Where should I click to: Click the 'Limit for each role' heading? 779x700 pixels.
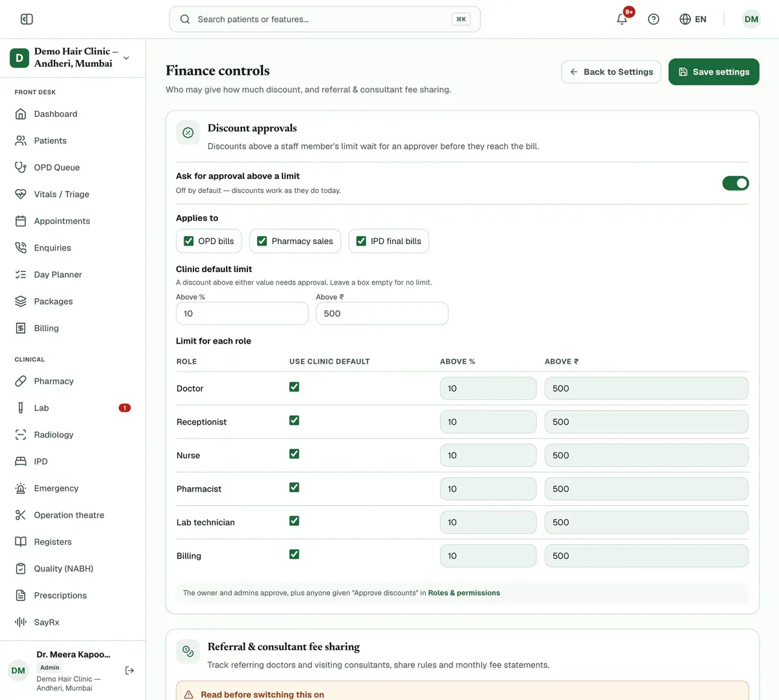214,341
